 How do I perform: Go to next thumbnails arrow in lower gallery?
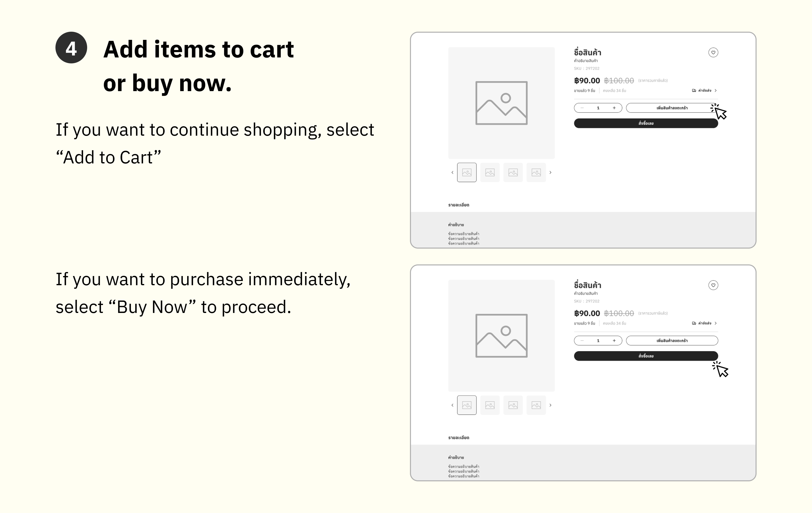coord(550,405)
